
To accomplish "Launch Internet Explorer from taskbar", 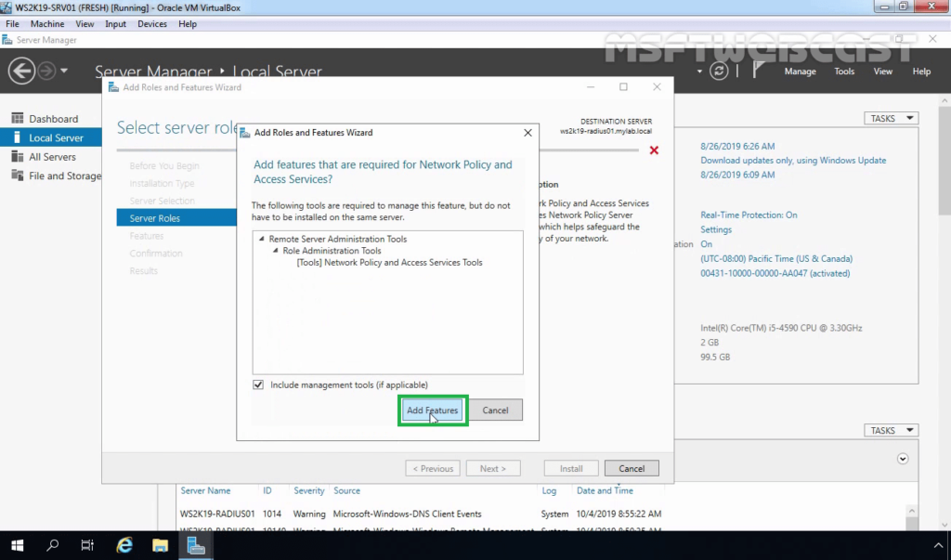I will pyautogui.click(x=124, y=545).
